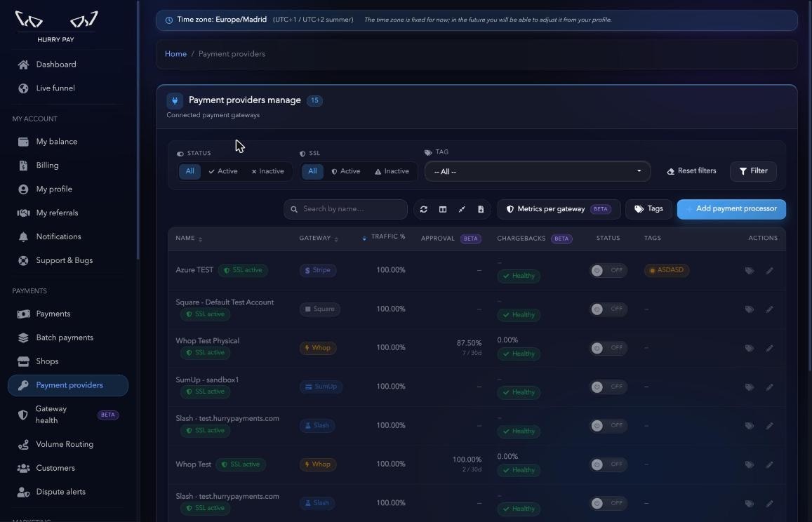Switch on the Whop Test provider
The height and width of the screenshot is (522, 812).
[x=608, y=464]
